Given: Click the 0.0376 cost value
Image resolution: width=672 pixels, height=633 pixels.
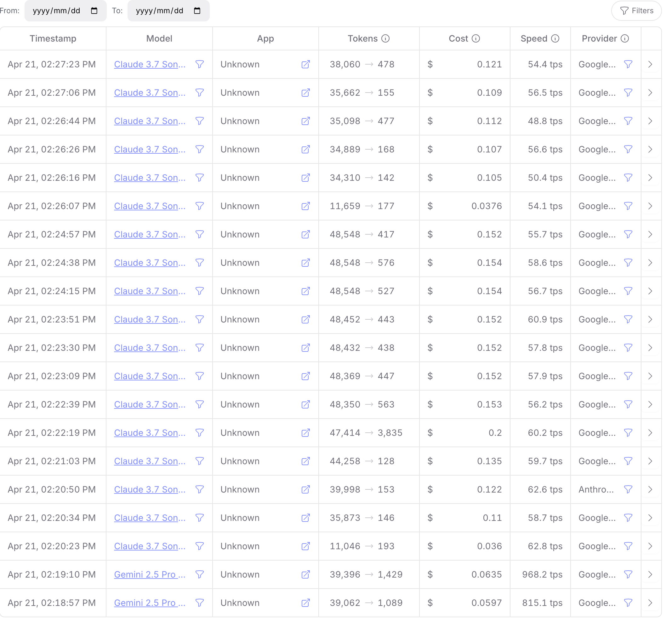Looking at the screenshot, I should (487, 206).
